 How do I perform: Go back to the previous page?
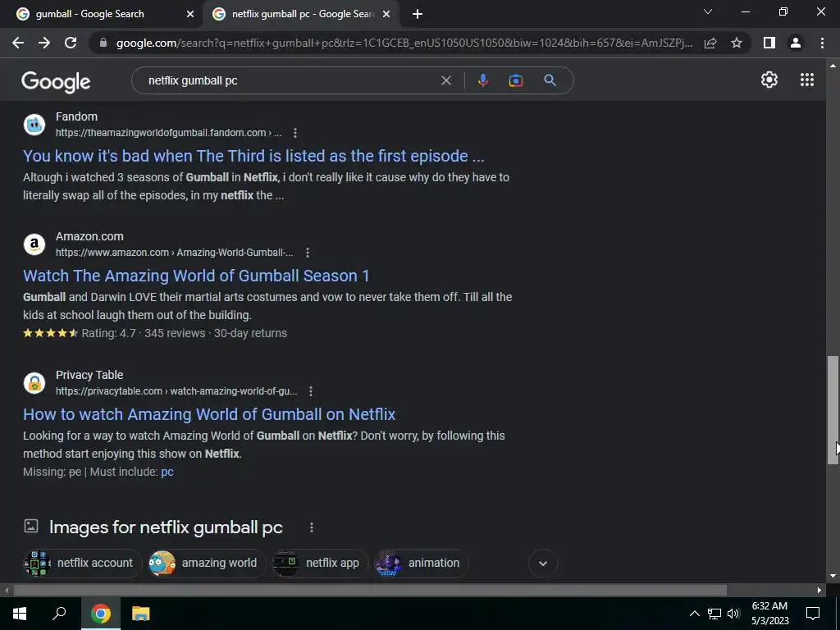click(x=18, y=43)
